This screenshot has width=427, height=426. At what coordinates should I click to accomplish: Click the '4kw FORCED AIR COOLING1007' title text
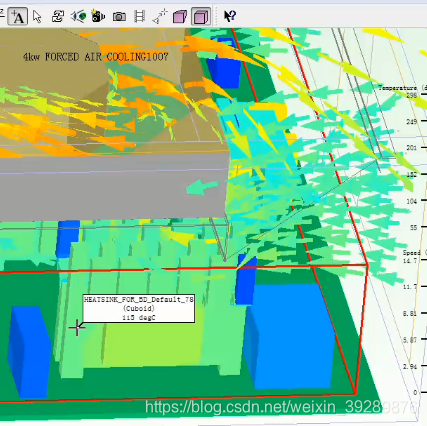[96, 57]
